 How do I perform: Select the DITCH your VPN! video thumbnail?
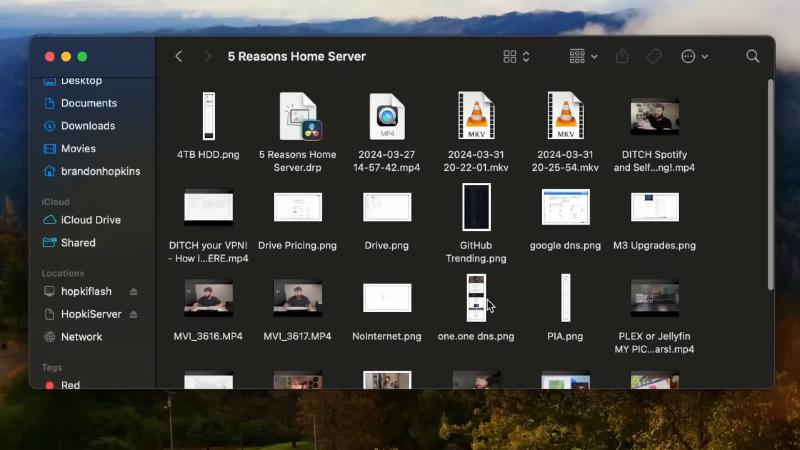click(x=209, y=207)
